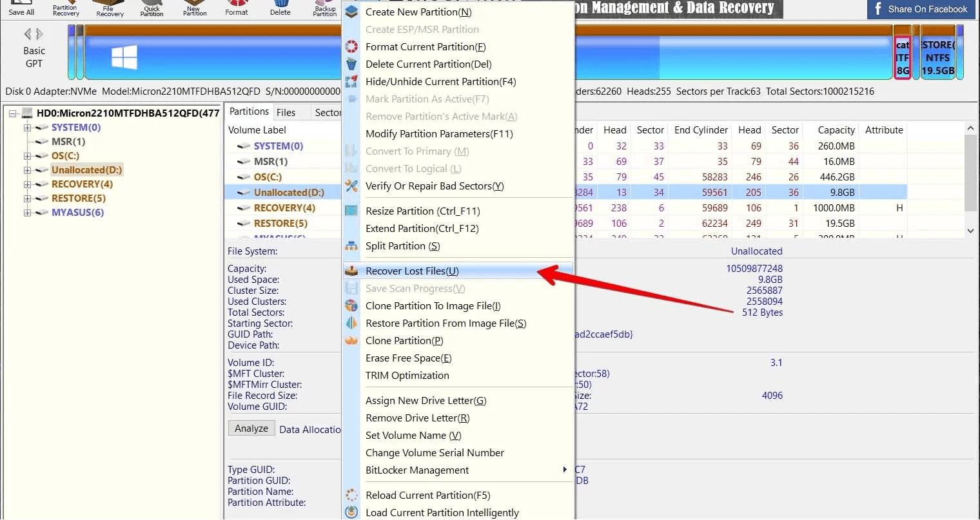980x520 pixels.
Task: Switch to the Files tab
Action: 286,112
